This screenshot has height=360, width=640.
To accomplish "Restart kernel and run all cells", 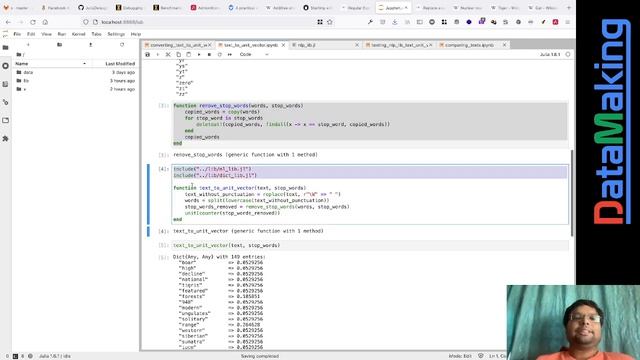I will coord(230,54).
